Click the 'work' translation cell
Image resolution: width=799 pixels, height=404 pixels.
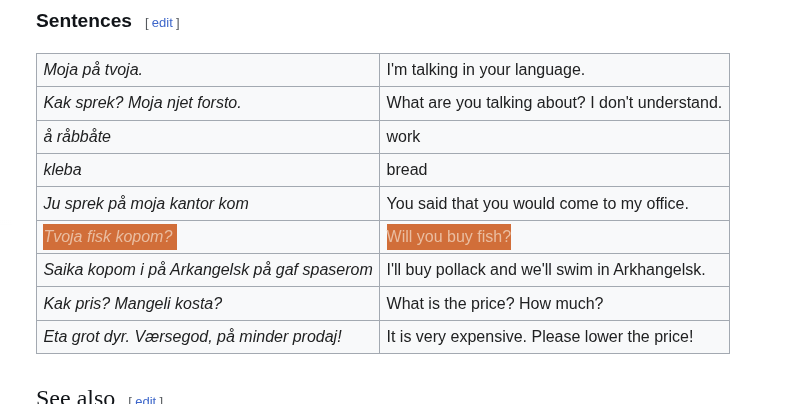pos(403,137)
